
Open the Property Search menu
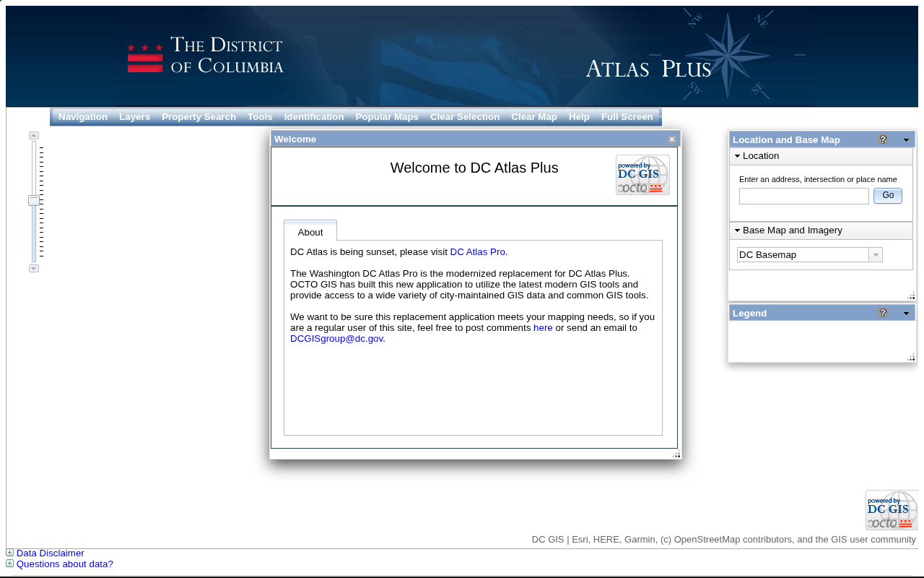click(x=199, y=117)
